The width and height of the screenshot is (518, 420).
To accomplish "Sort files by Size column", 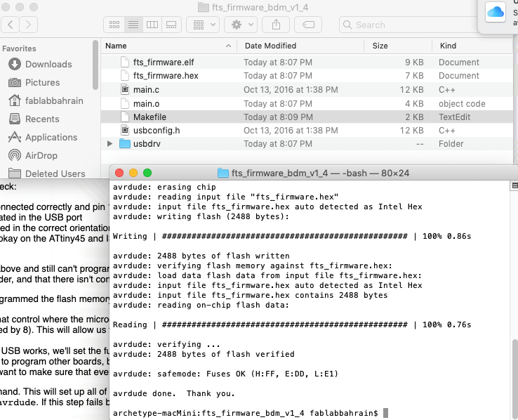I will pos(398,46).
